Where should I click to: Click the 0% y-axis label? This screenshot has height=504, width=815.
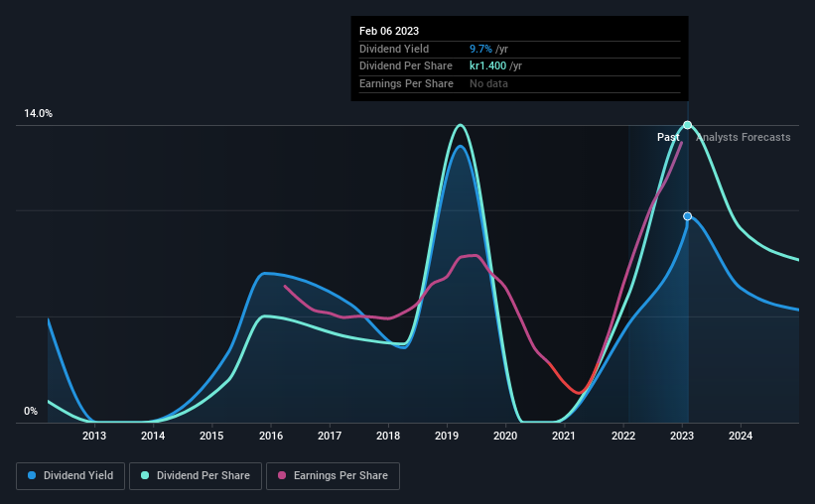coord(31,411)
